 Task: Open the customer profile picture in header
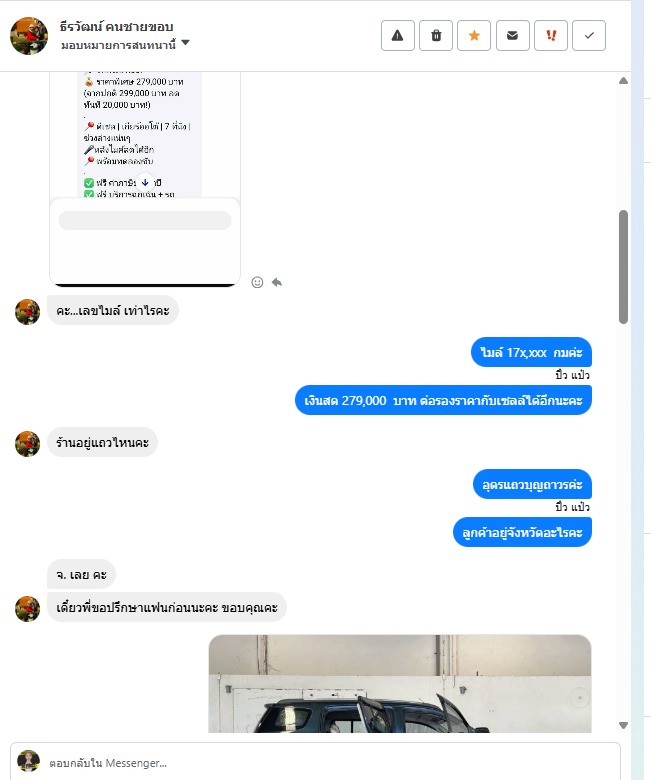tap(29, 35)
